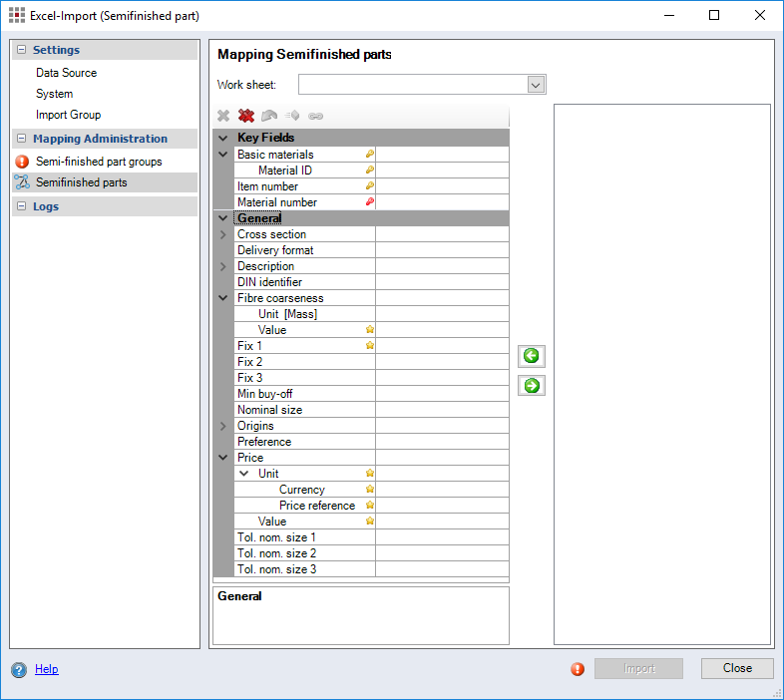Open the Help link
The height and width of the screenshot is (700, 784).
pyautogui.click(x=47, y=669)
